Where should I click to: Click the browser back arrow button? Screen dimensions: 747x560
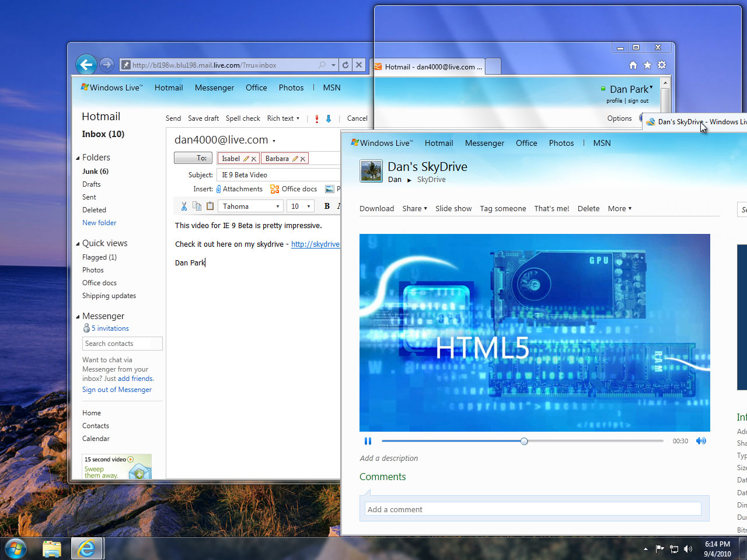point(86,65)
